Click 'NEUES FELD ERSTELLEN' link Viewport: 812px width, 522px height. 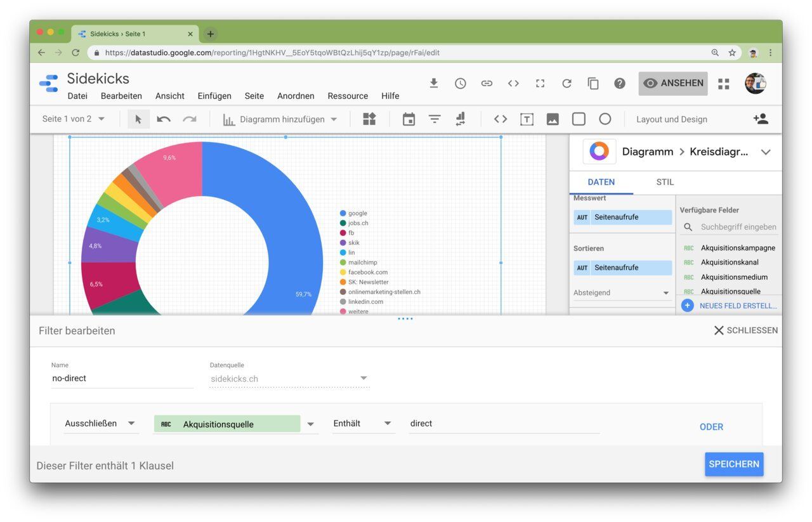(738, 306)
